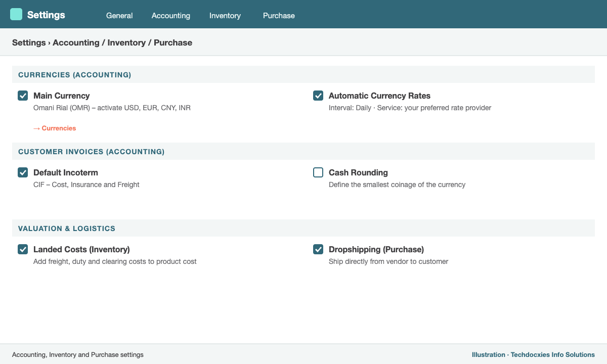The image size is (607, 364).
Task: Click the Valuation & Logistics section header
Action: pyautogui.click(x=303, y=228)
